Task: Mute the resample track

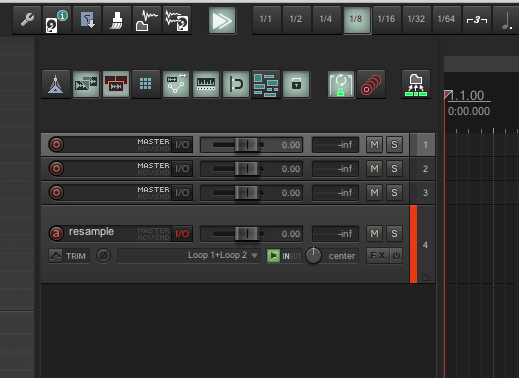Action: tap(375, 234)
